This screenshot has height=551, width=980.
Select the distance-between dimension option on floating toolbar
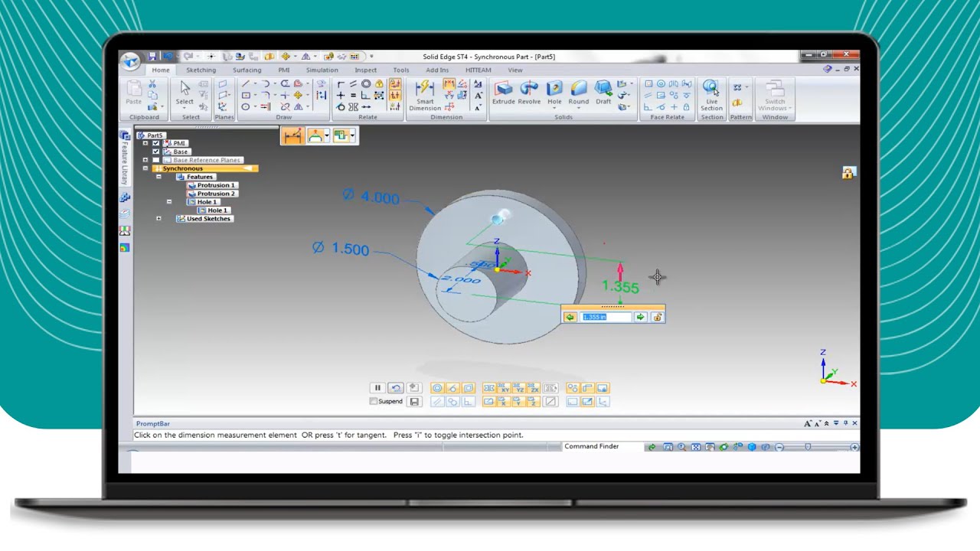coord(292,136)
